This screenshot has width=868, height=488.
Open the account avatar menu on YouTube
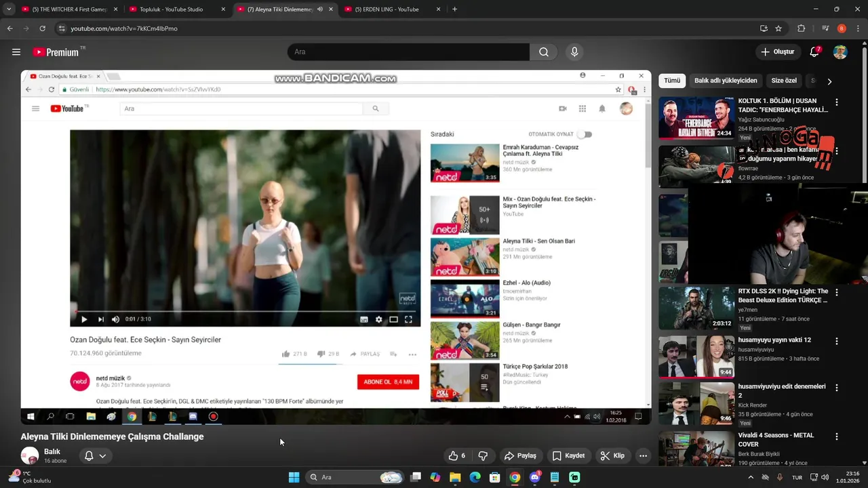click(x=840, y=52)
